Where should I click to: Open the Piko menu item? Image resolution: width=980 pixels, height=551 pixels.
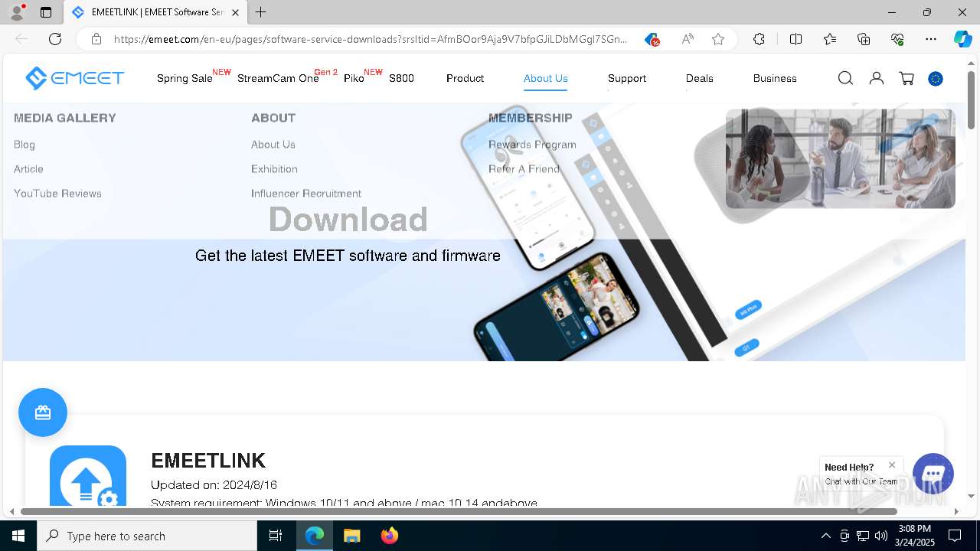click(354, 78)
